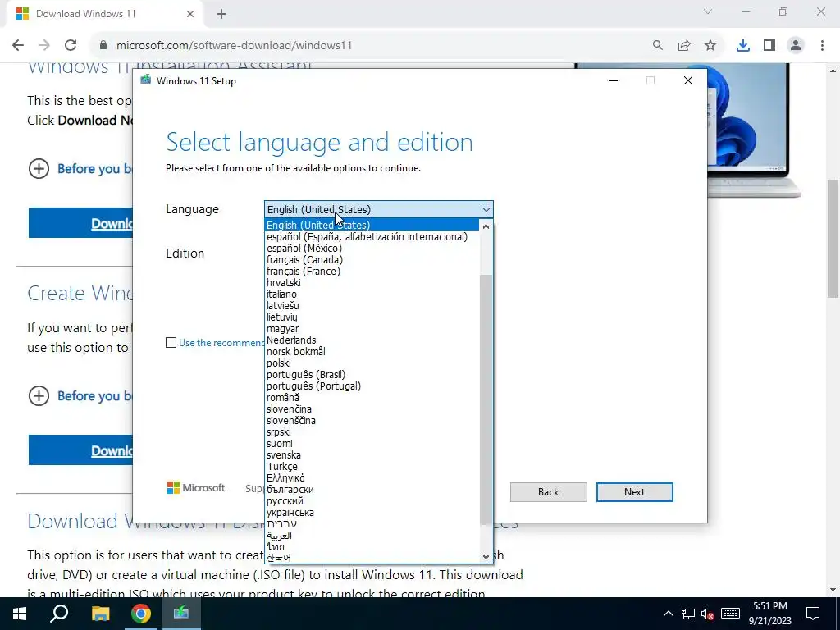Pick slovenščina from the list

(372, 421)
